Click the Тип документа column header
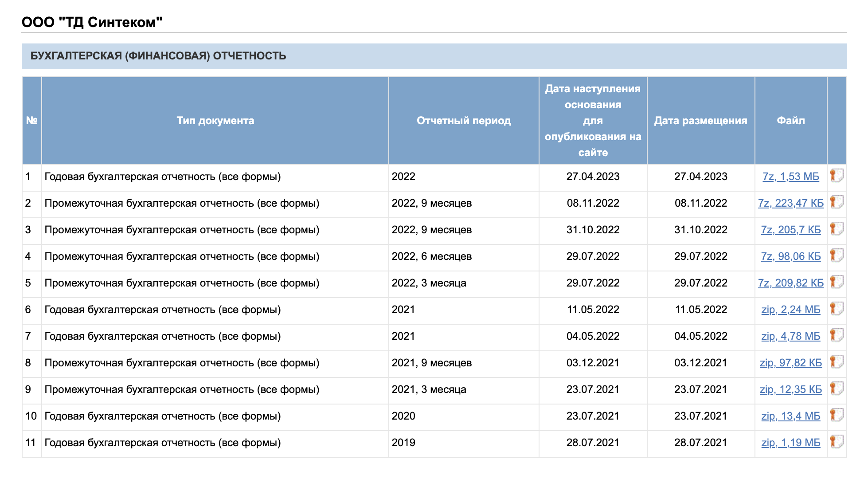 tap(215, 121)
